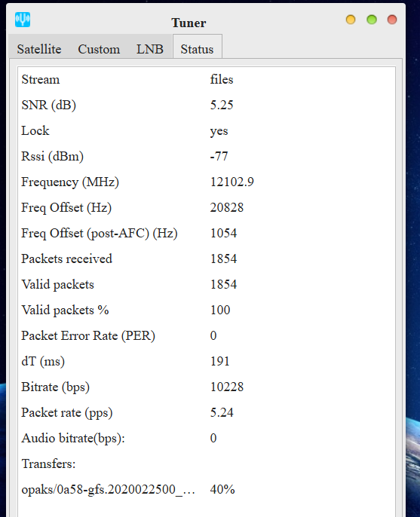Switch to the Satellite tab
The width and height of the screenshot is (420, 517).
39,49
